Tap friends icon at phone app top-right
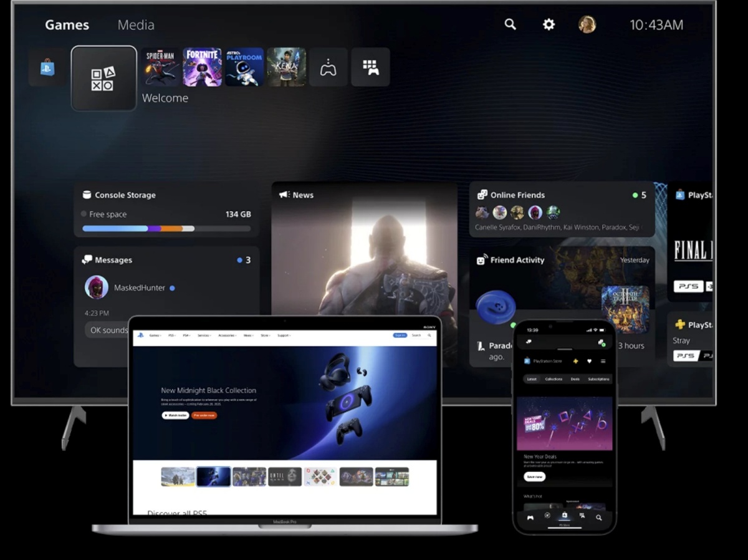Image resolution: width=748 pixels, height=560 pixels. click(x=602, y=342)
